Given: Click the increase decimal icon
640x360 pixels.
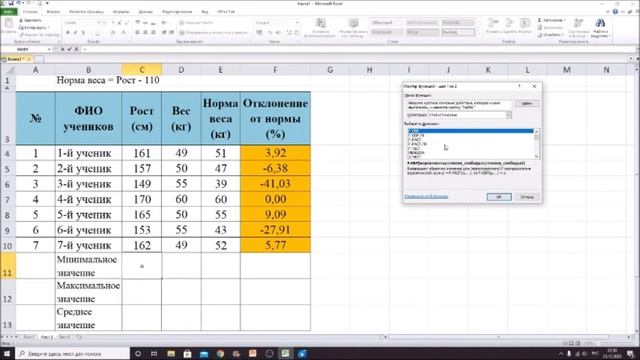Looking at the screenshot, I should point(289,32).
